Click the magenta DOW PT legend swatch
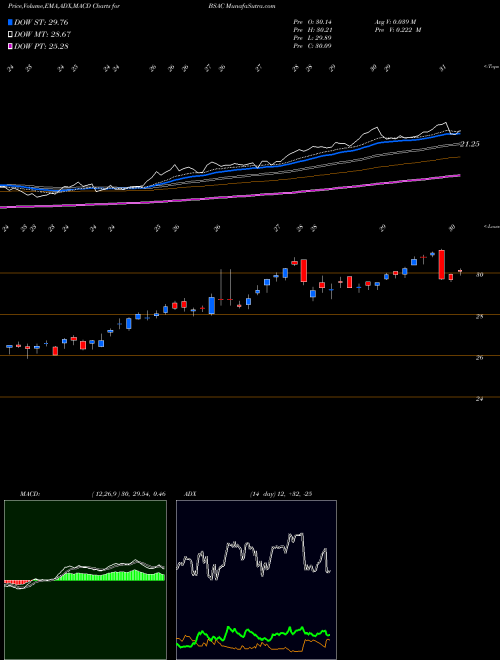 [10, 46]
